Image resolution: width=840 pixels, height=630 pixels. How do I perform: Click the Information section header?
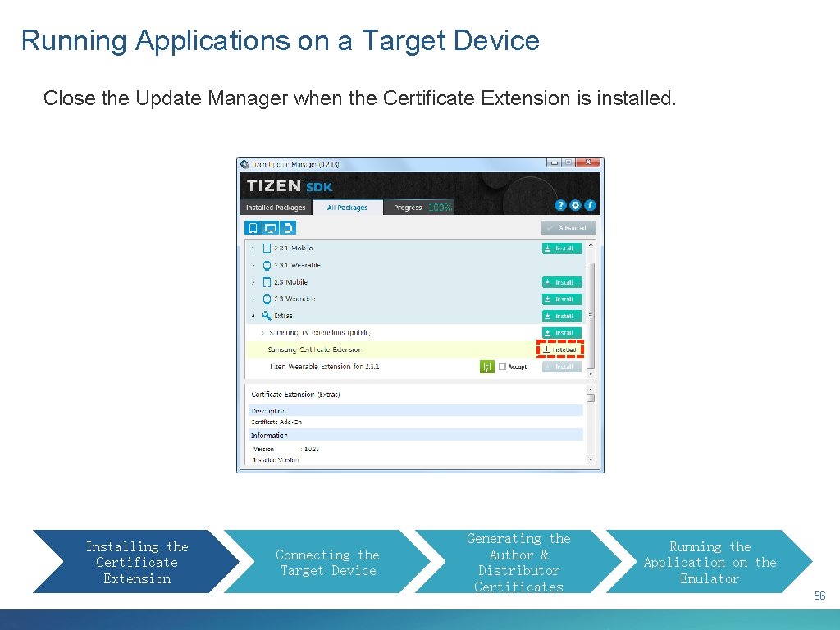click(416, 435)
